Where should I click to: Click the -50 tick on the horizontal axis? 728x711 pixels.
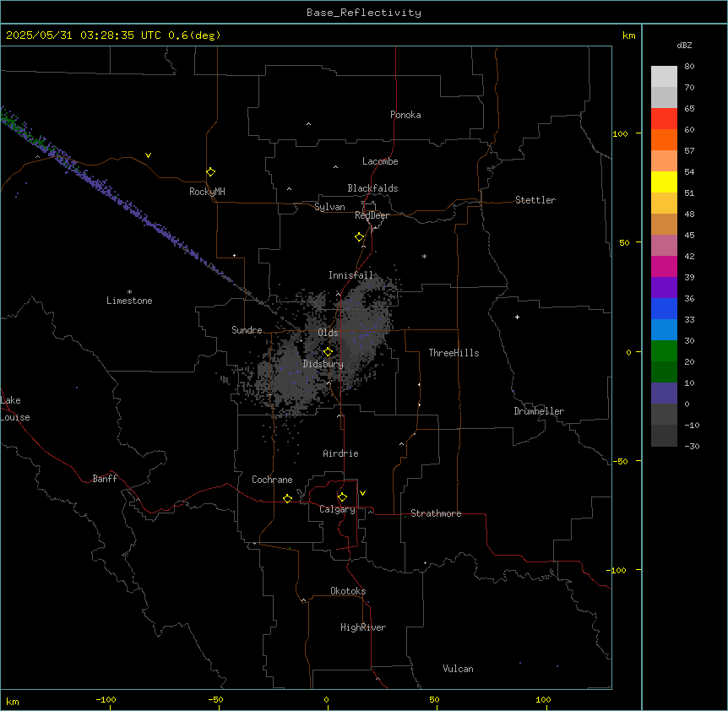215,699
